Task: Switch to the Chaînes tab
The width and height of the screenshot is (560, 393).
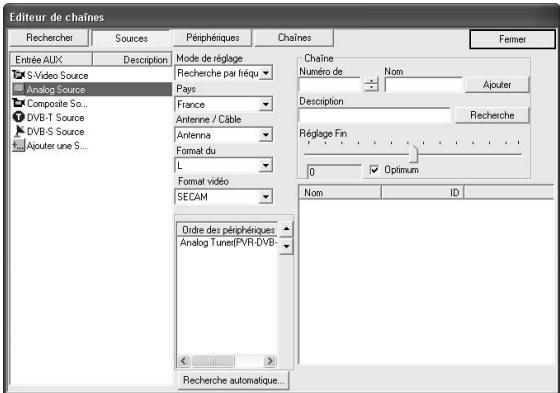Action: click(294, 38)
